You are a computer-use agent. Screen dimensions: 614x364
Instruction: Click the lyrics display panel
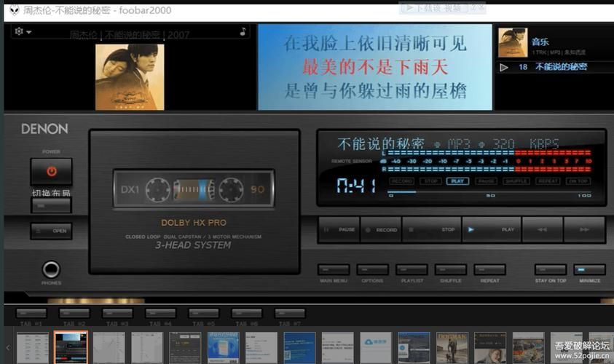click(x=375, y=67)
